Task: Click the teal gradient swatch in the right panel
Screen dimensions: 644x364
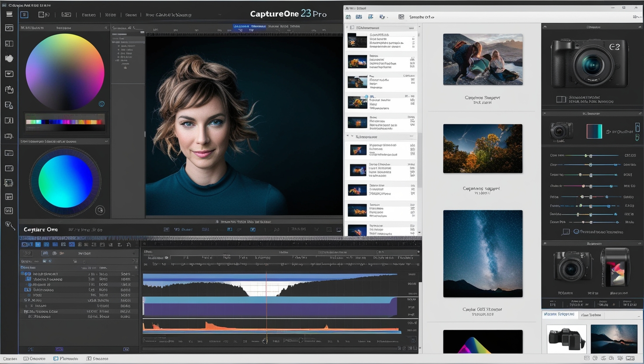Action: [594, 131]
